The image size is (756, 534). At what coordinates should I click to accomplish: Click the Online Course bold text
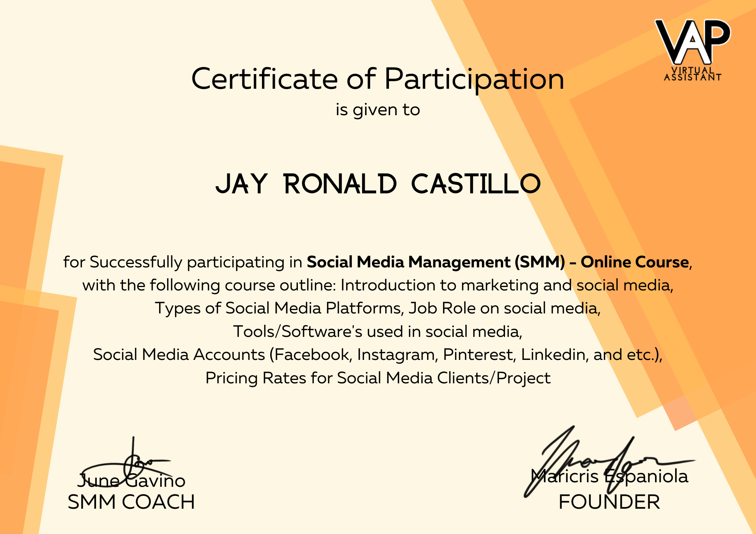(634, 262)
